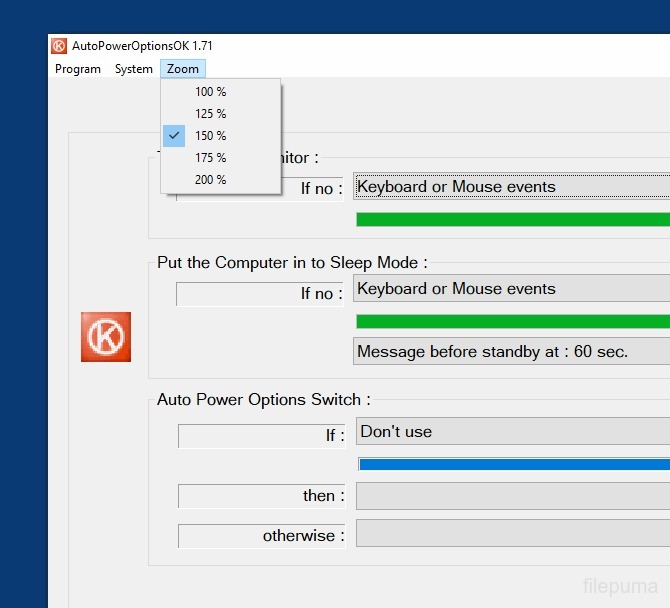Click "Message before standby at : 60 sec." button
This screenshot has height=608, width=670.
pyautogui.click(x=512, y=352)
